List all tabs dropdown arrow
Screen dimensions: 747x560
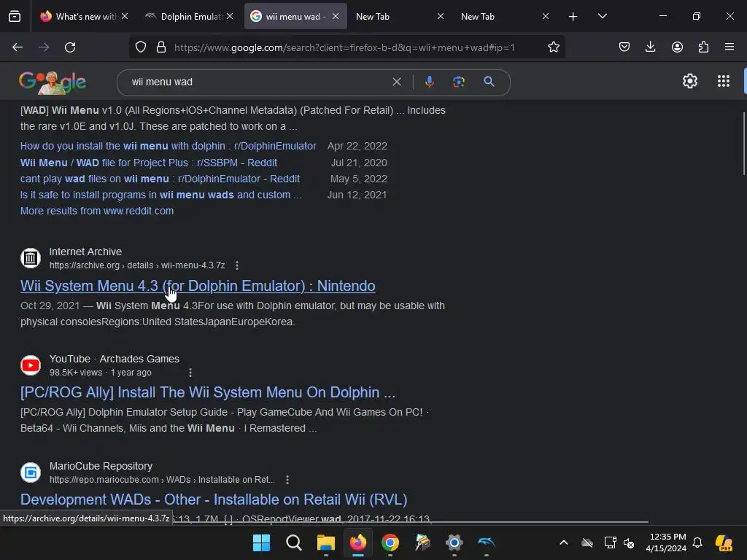[x=602, y=17]
